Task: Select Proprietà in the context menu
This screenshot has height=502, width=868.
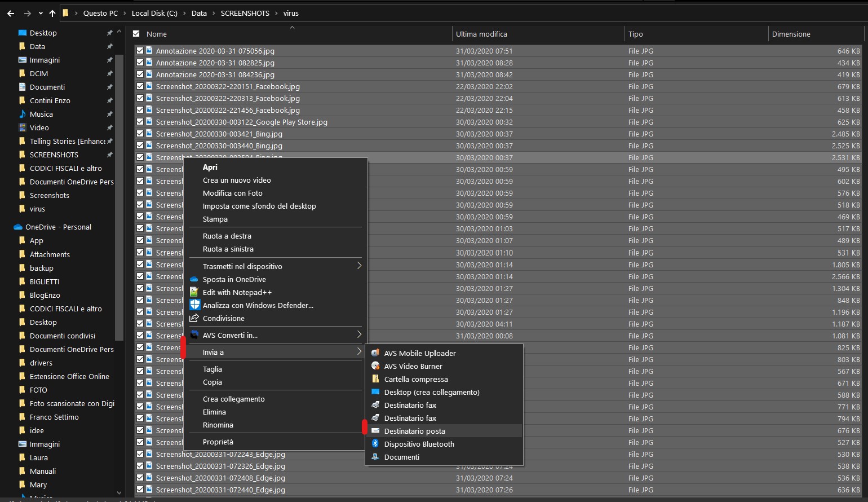Action: pyautogui.click(x=218, y=442)
